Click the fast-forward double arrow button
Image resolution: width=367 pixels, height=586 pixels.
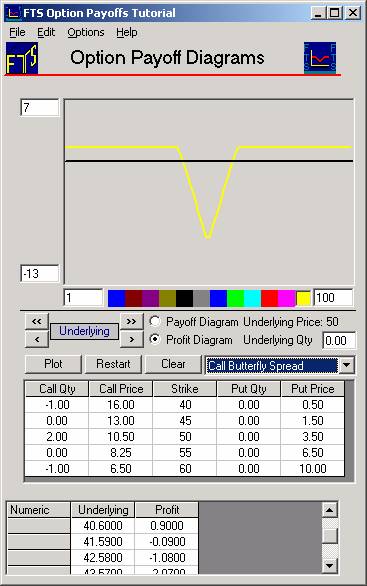(x=132, y=321)
